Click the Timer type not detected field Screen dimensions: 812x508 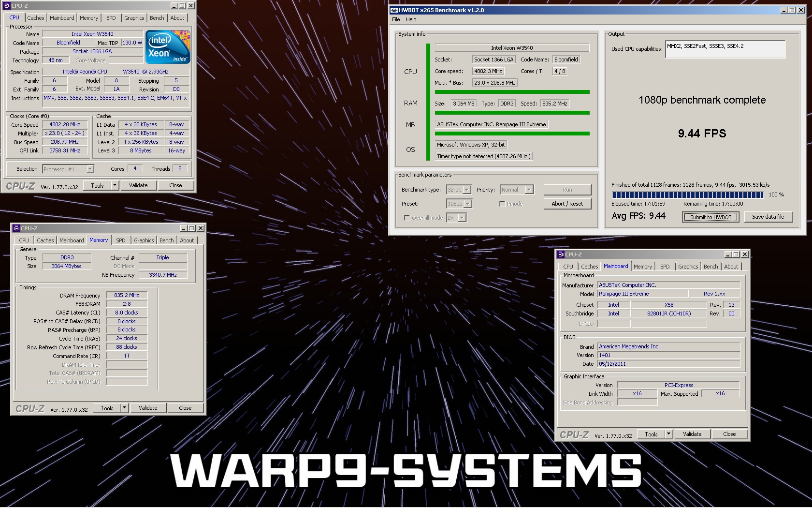(x=484, y=156)
